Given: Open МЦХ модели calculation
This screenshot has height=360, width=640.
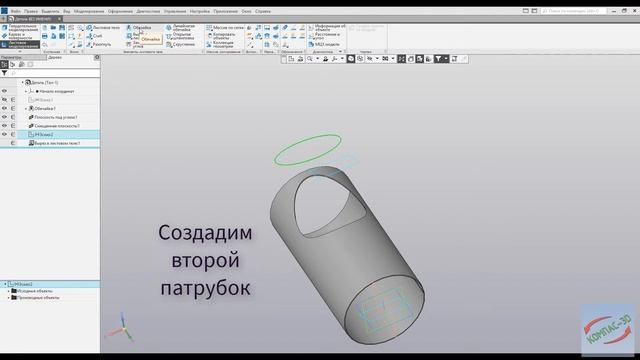Looking at the screenshot, I should pos(324,44).
